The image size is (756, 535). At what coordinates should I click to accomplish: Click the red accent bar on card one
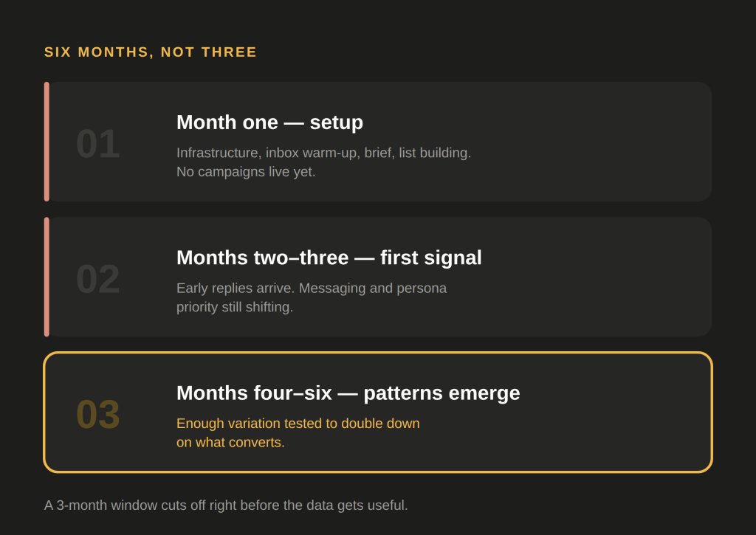point(47,142)
